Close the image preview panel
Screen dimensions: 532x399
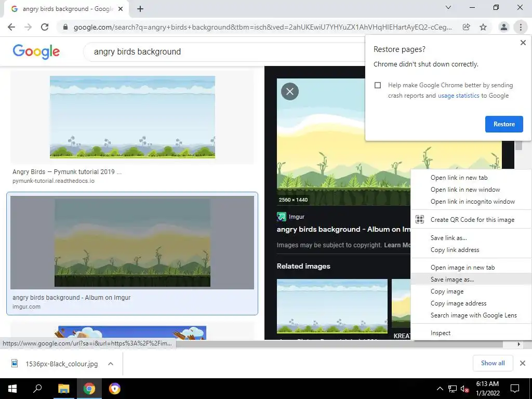290,91
